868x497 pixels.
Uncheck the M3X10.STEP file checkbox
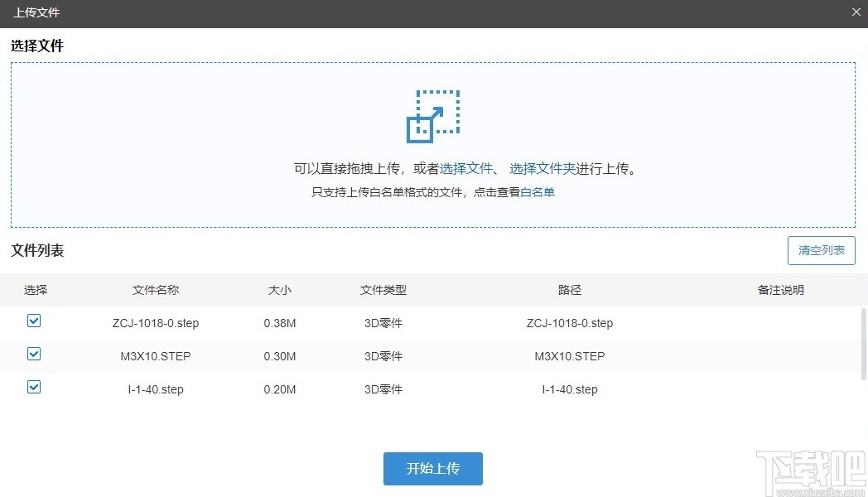tap(34, 354)
